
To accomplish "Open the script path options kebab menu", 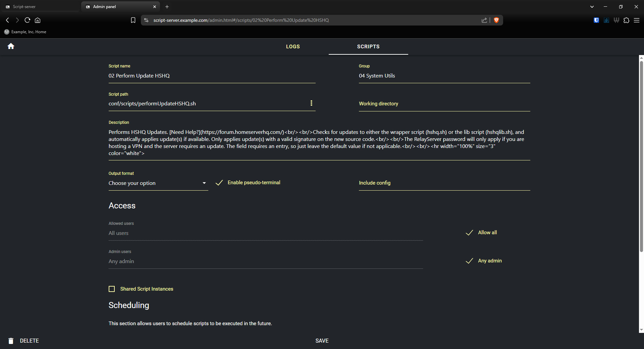I will [311, 103].
